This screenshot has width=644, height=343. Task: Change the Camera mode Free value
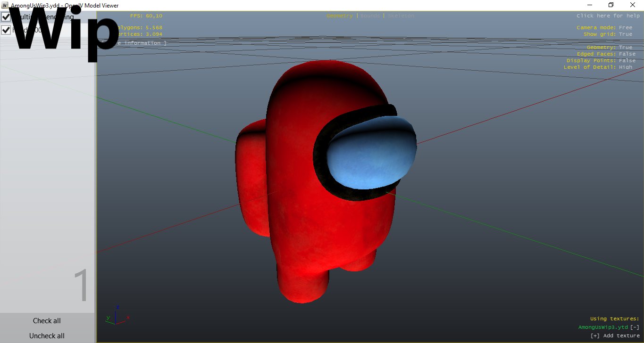click(626, 28)
